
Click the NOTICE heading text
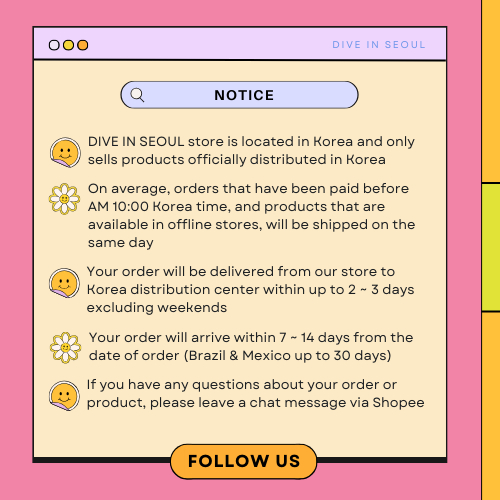tap(244, 95)
